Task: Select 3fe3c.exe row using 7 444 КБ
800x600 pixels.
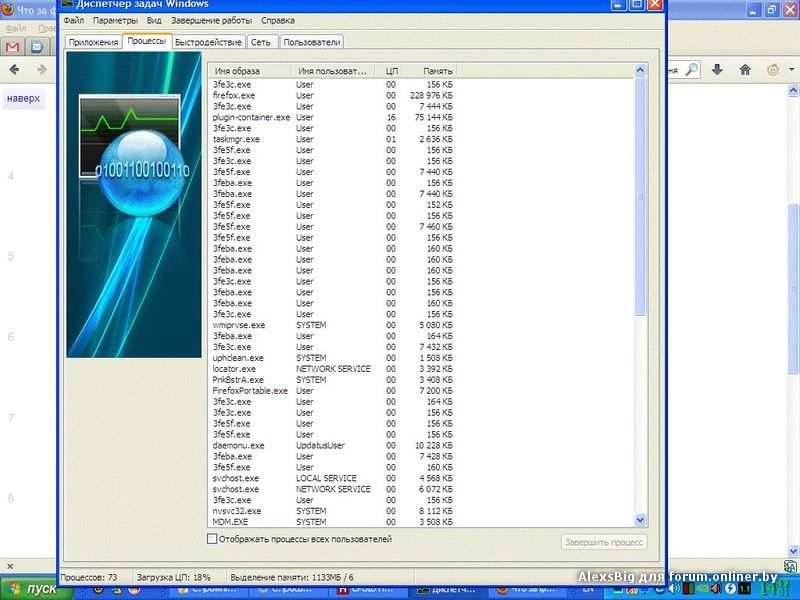Action: point(333,107)
